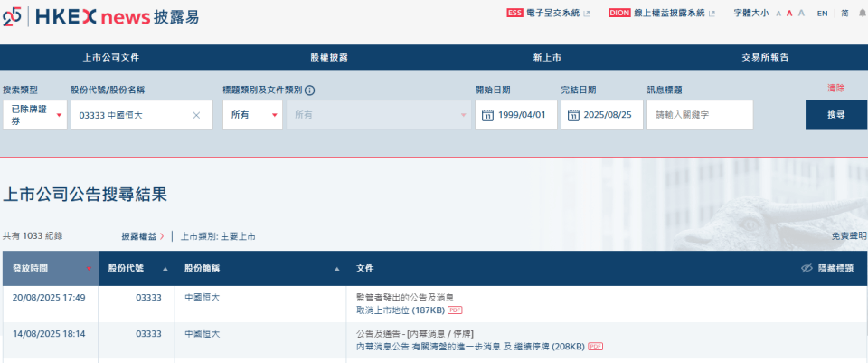Sort by 股份代號 column header
868x363 pixels.
(137, 268)
